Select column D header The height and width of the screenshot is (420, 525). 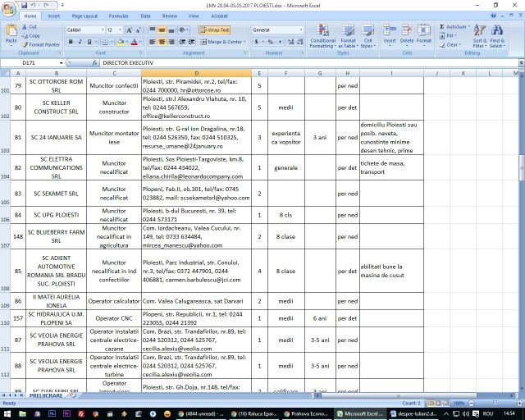click(x=197, y=73)
